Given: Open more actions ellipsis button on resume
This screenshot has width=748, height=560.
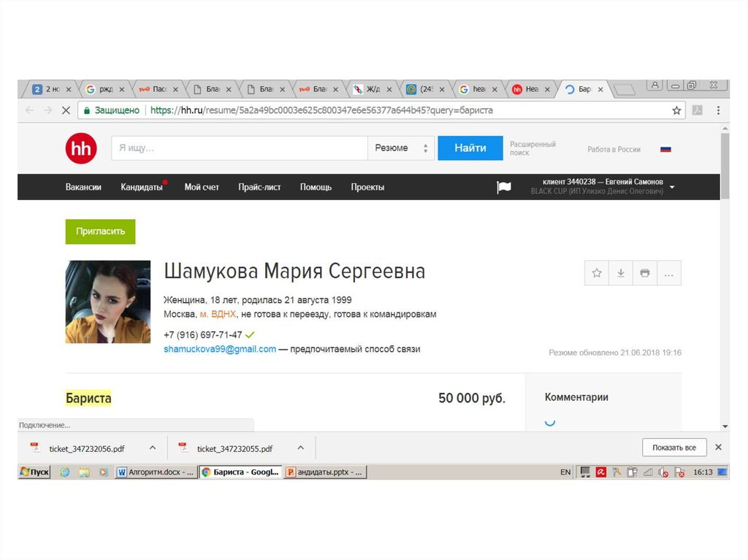Looking at the screenshot, I should point(668,273).
